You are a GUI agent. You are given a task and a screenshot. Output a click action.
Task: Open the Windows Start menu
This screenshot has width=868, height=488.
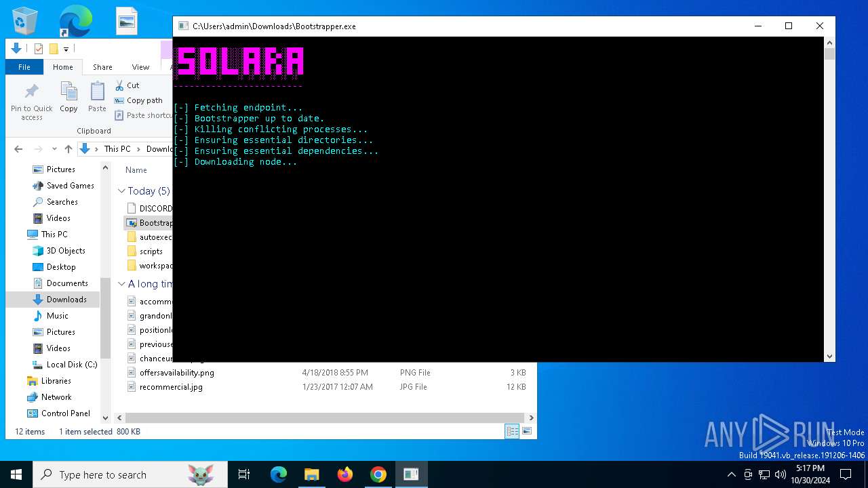[16, 474]
